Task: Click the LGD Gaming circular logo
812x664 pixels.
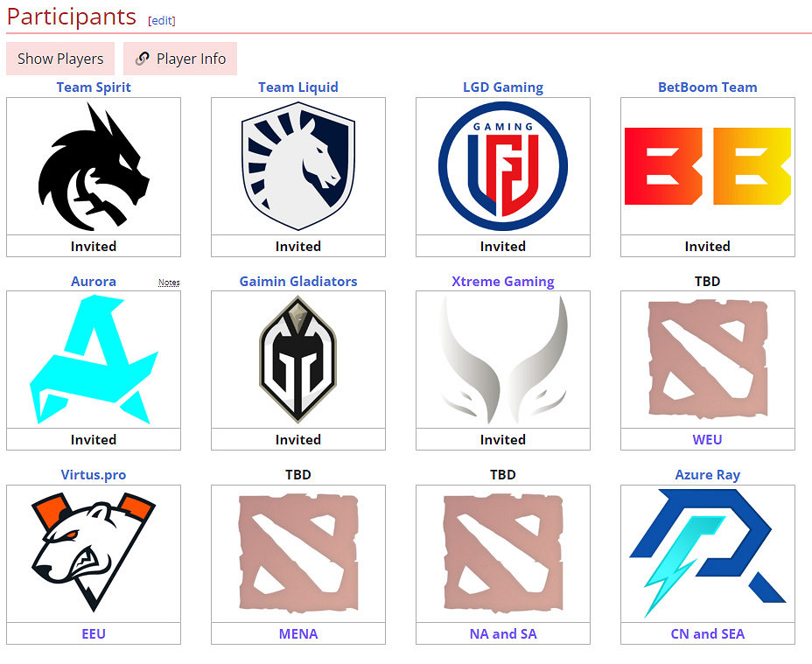Action: (503, 166)
